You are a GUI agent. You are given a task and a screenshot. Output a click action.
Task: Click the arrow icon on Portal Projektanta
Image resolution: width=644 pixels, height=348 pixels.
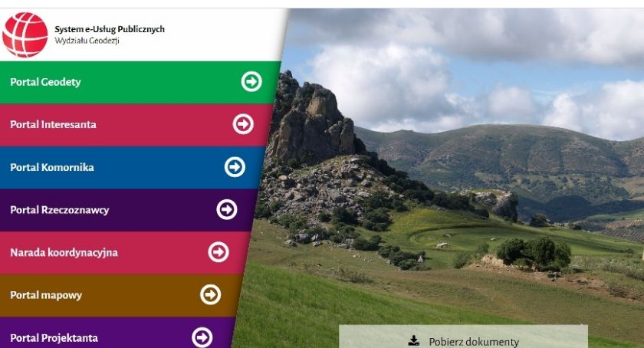coord(202,337)
